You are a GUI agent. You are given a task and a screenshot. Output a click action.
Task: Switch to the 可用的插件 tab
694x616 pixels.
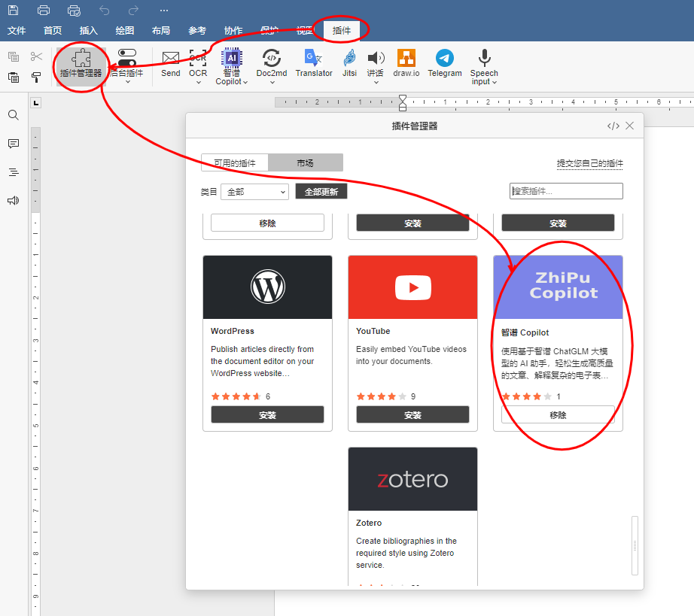tap(235, 162)
